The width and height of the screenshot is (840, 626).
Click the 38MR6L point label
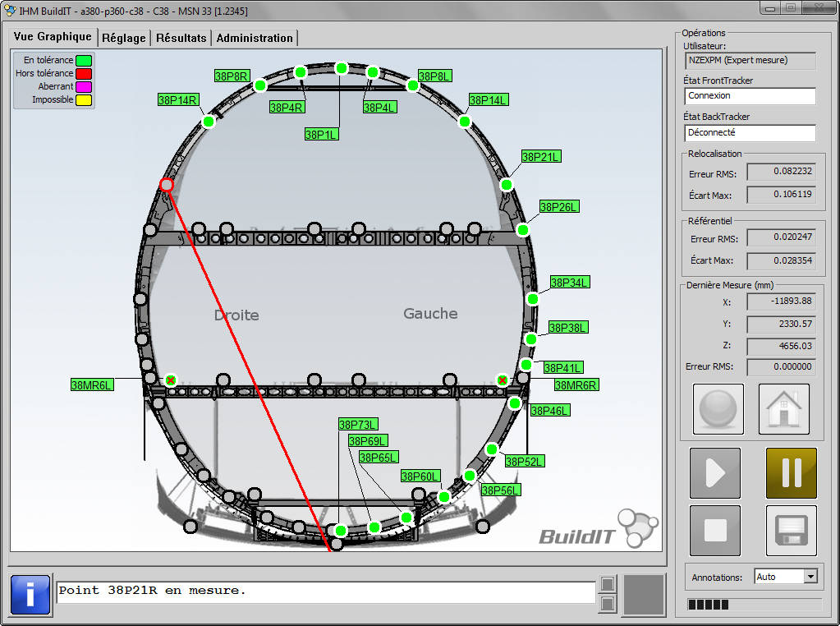93,384
